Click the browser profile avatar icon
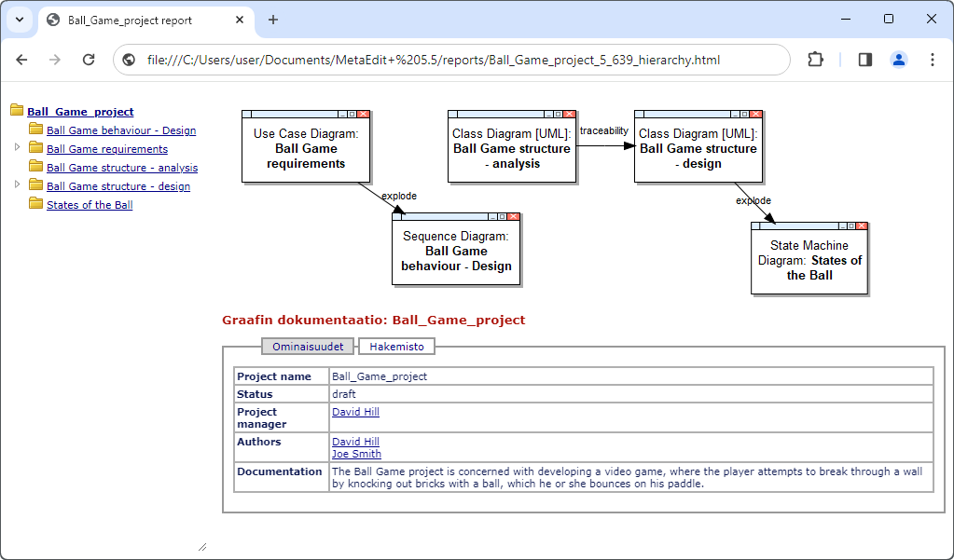Viewport: 954px width, 560px height. (x=898, y=59)
